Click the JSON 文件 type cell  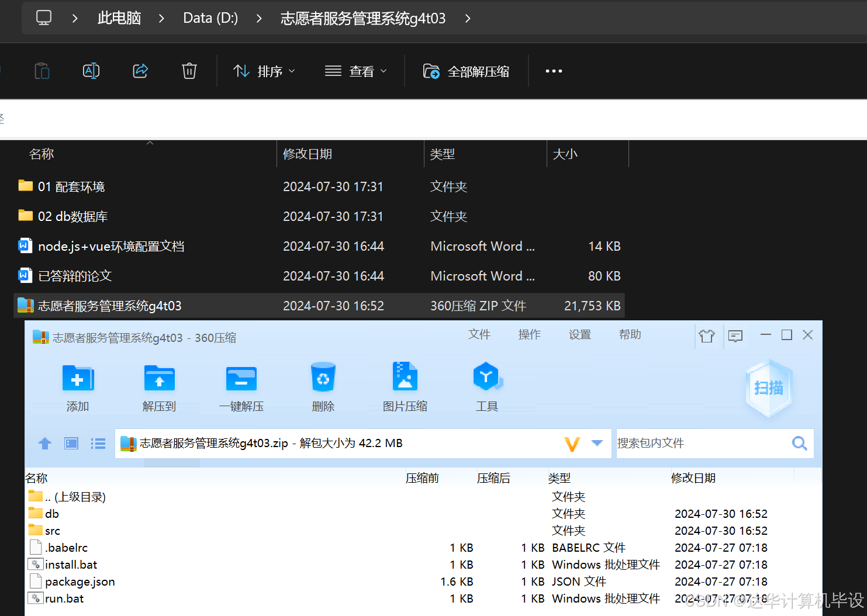click(579, 582)
